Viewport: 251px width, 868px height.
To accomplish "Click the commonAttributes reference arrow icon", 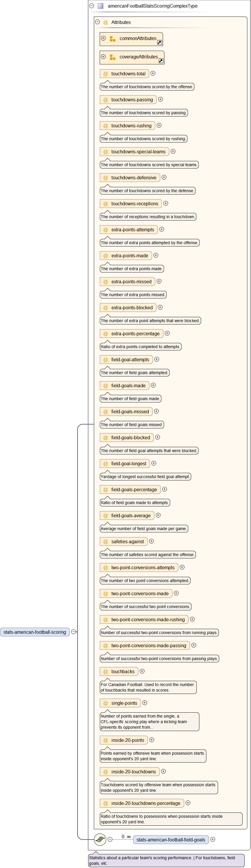I will [160, 42].
